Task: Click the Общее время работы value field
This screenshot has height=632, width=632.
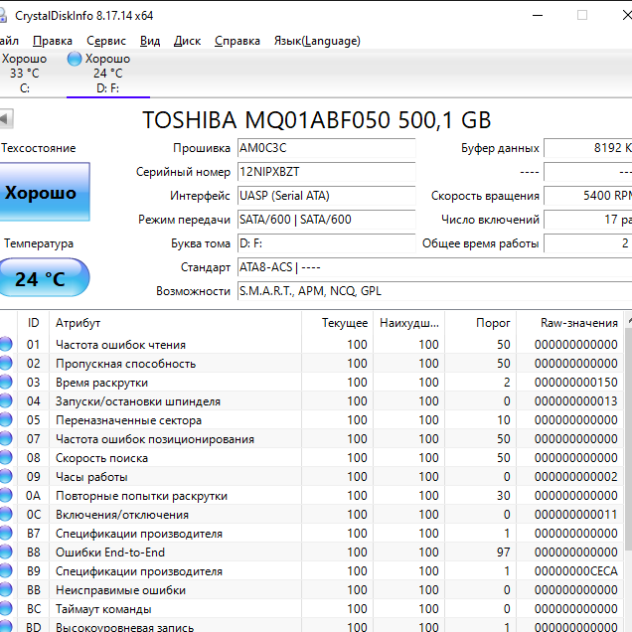Action: pos(588,243)
